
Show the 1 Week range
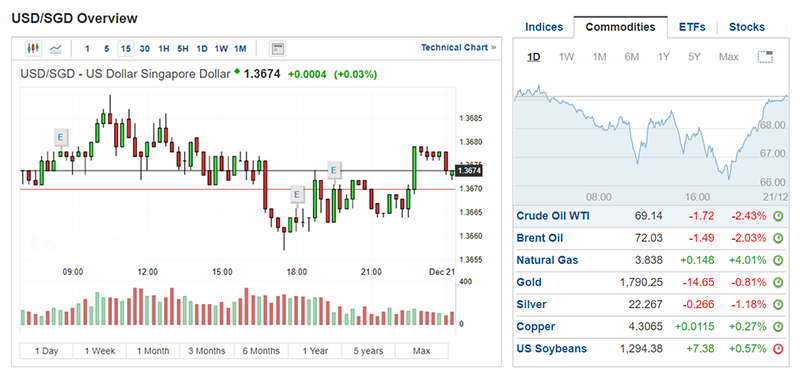click(x=100, y=351)
